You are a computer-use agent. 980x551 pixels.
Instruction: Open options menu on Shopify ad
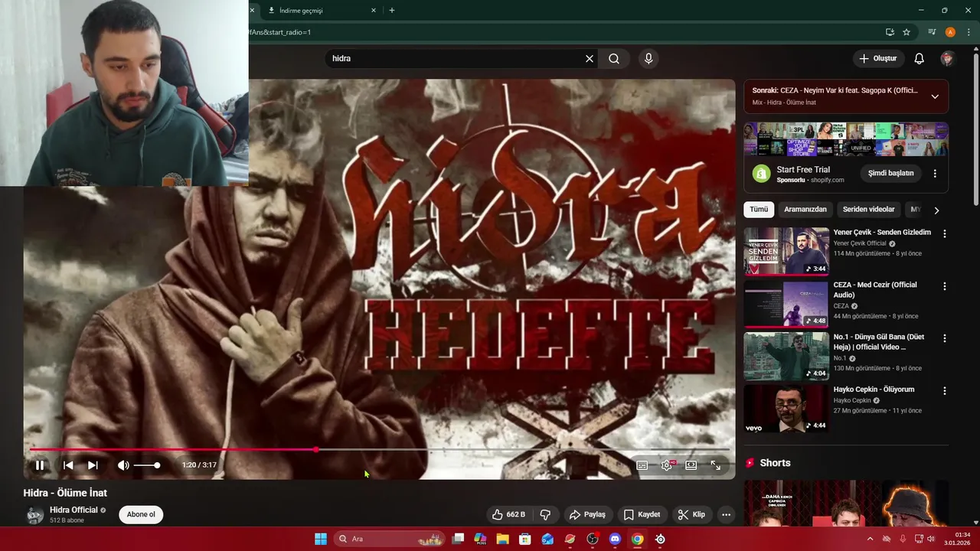(x=935, y=174)
